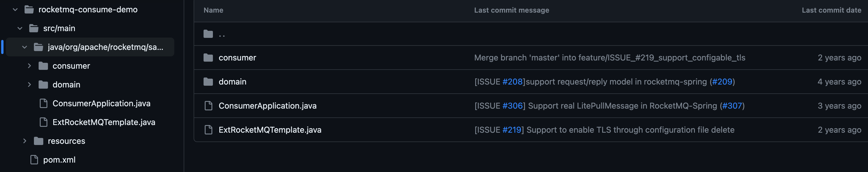
Task: Click the resources folder icon in sidebar
Action: 39,141
